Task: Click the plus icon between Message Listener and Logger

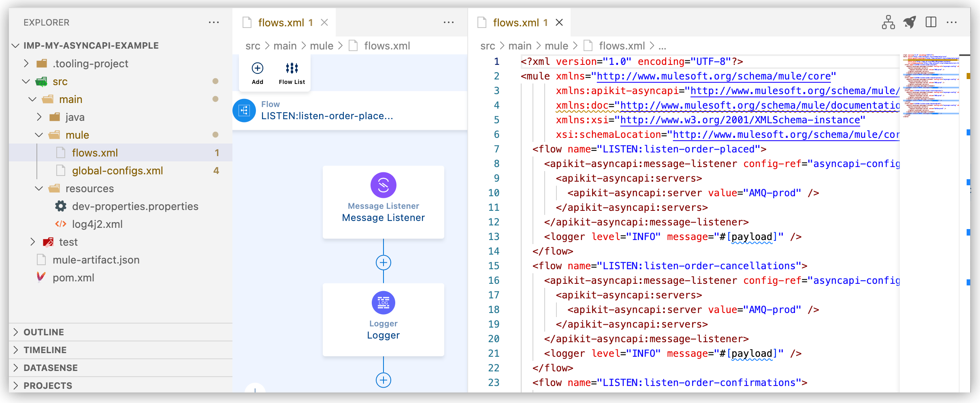Action: pos(383,262)
